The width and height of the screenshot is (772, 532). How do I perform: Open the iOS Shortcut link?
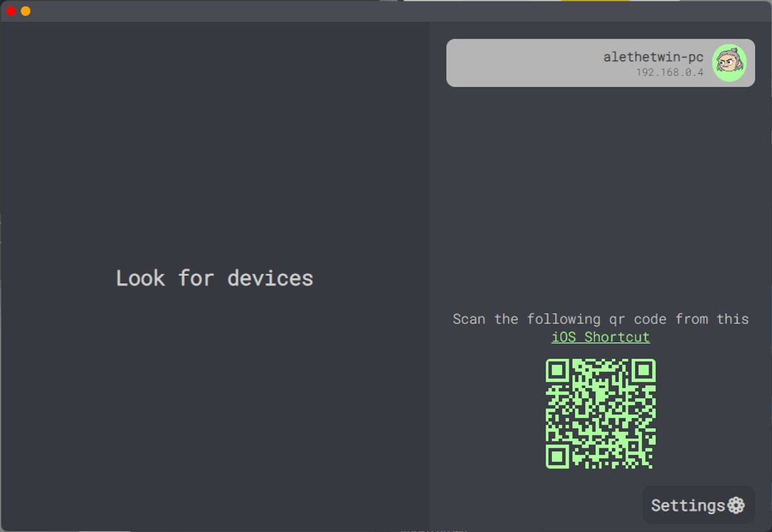[x=601, y=337]
